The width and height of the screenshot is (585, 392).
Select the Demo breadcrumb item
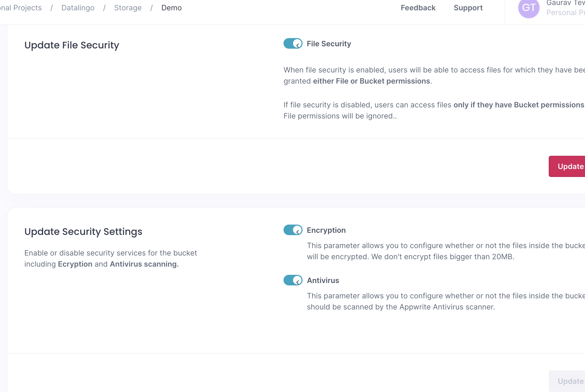coord(172,8)
